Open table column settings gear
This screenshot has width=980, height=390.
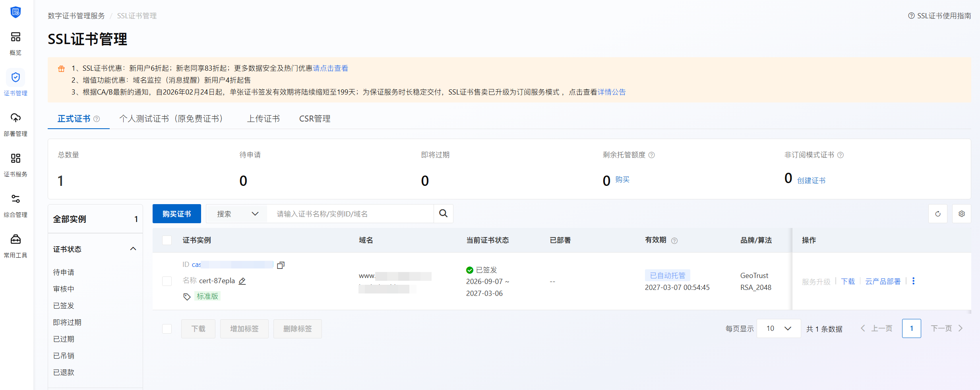click(x=962, y=214)
